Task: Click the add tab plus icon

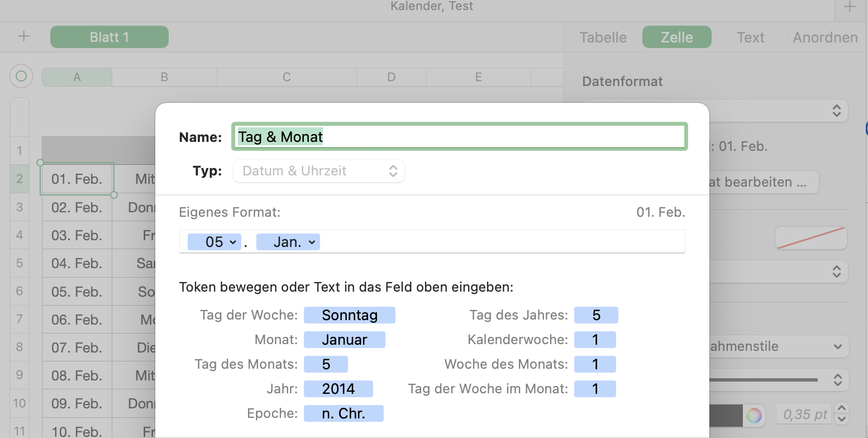Action: 850,7
